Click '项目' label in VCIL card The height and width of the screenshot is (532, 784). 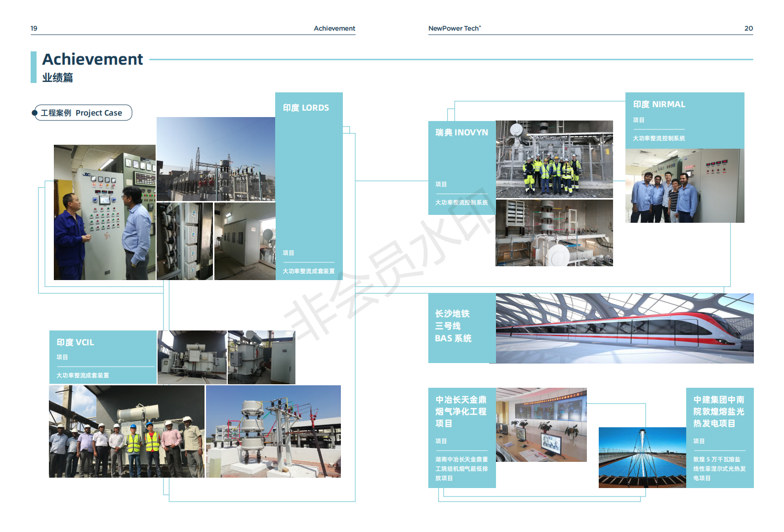62,357
